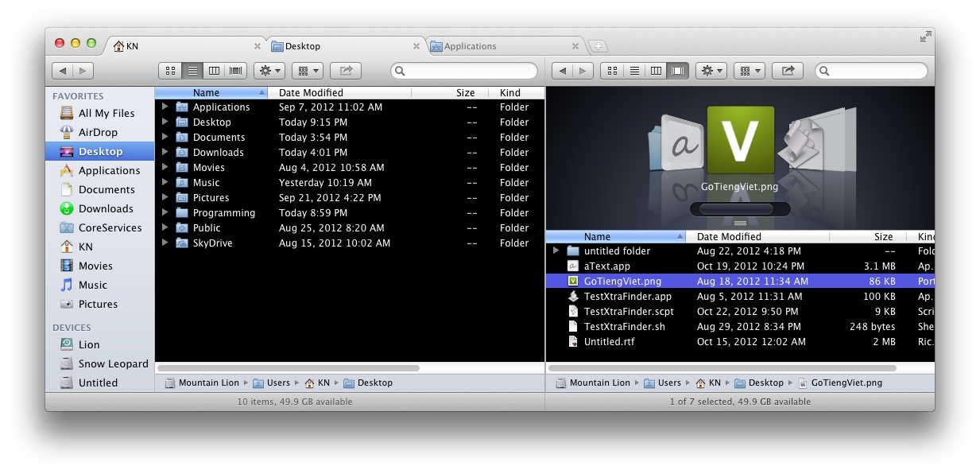Click Share button in right pane toolbar
The image size is (980, 474).
tap(788, 71)
